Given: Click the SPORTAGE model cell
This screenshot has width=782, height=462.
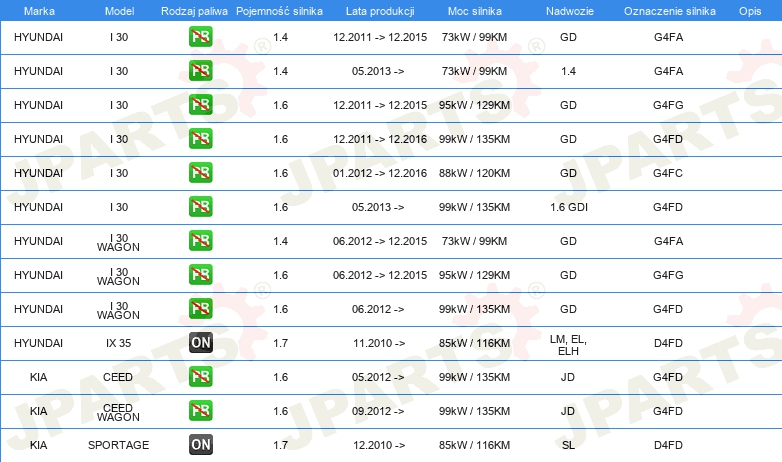Looking at the screenshot, I should click(x=118, y=445).
